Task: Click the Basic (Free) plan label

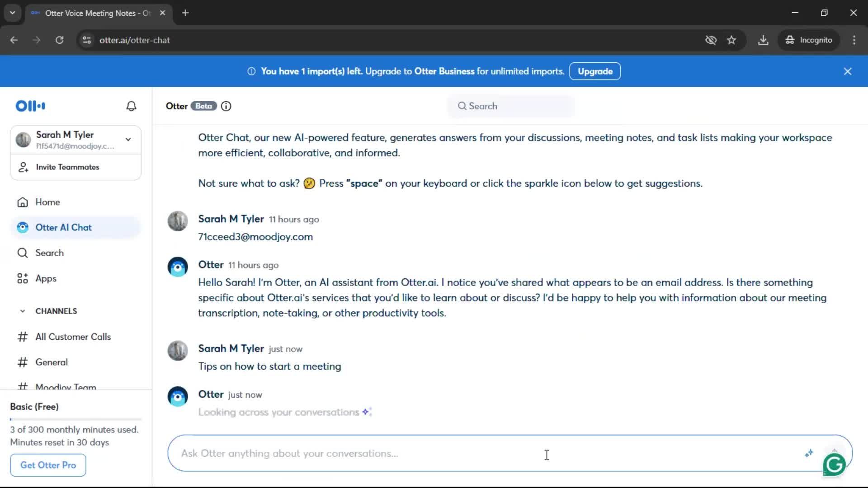Action: tap(34, 407)
